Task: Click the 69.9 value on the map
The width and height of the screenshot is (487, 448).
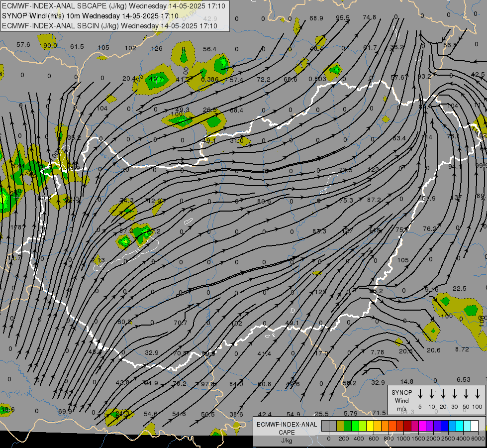Action: (65, 411)
